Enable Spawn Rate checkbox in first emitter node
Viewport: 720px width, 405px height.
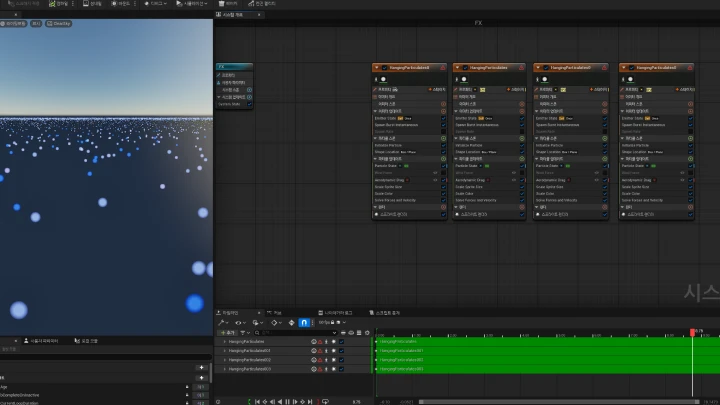click(x=443, y=131)
